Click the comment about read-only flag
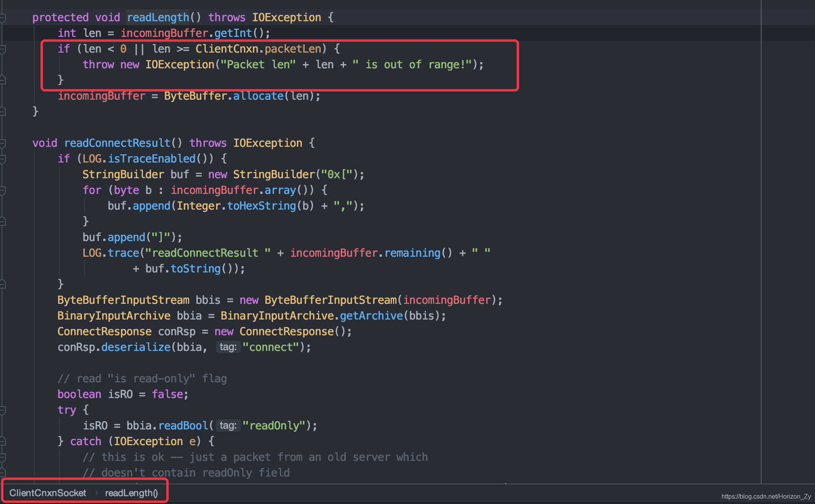Screen dimensions: 815x504 [x=142, y=378]
